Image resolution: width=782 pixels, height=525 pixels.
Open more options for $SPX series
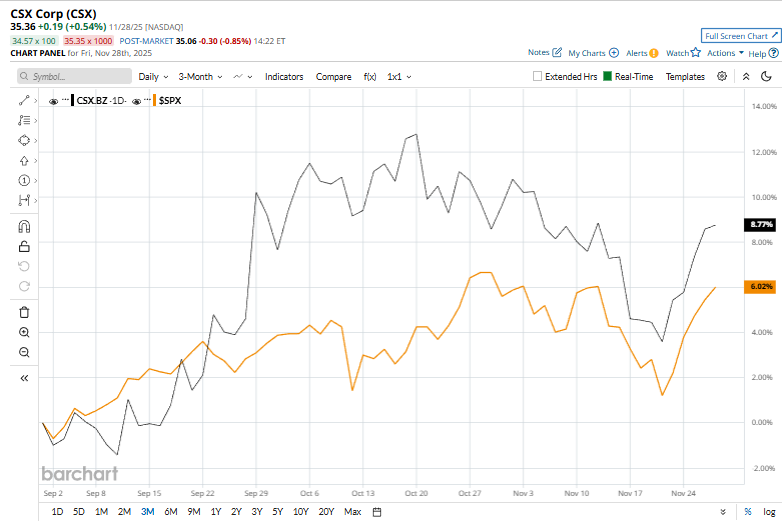tap(147, 100)
